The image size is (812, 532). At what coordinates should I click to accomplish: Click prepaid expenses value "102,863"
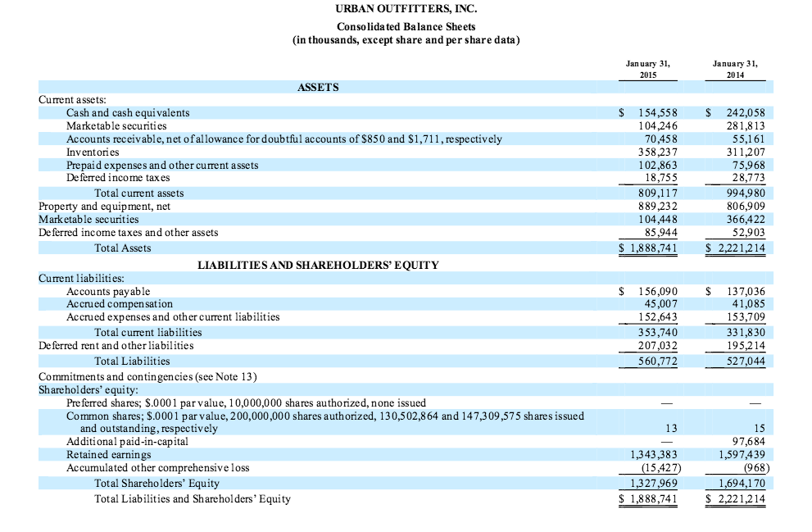click(x=658, y=165)
